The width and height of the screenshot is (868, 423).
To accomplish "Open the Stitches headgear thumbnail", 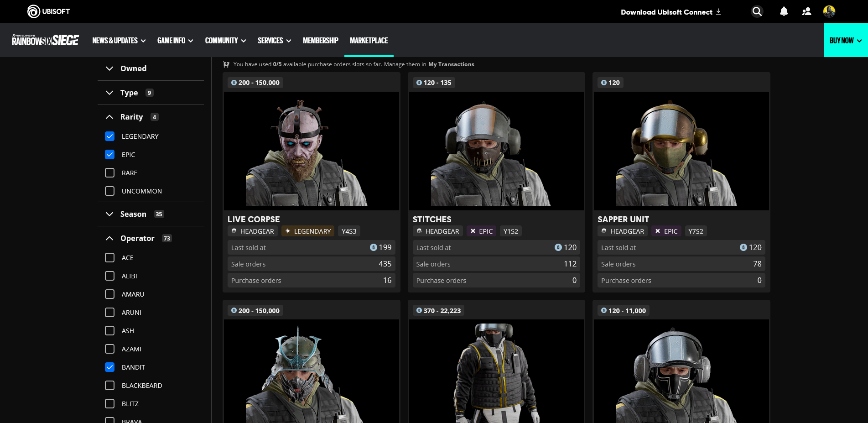I will click(496, 151).
